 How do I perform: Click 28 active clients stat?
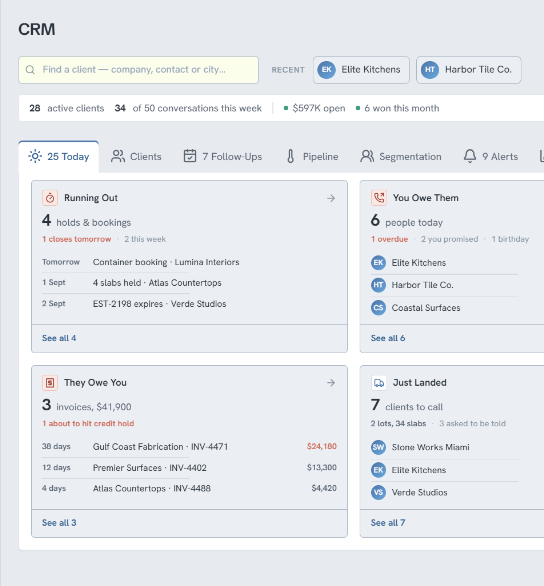67,108
